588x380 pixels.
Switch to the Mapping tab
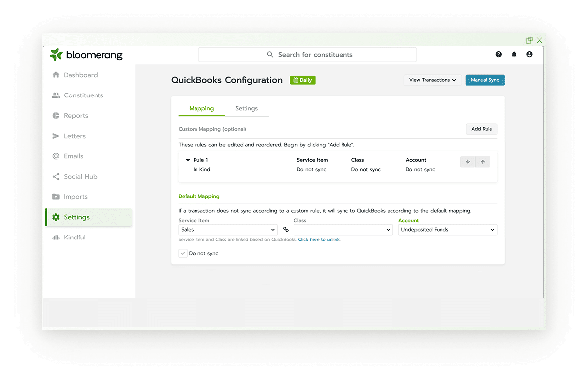pos(201,108)
